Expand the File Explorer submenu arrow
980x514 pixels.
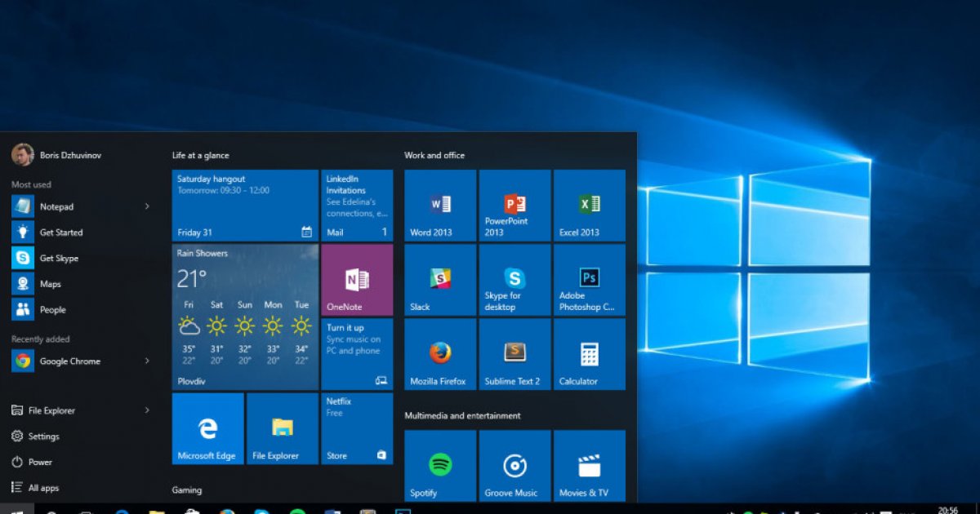click(x=147, y=410)
